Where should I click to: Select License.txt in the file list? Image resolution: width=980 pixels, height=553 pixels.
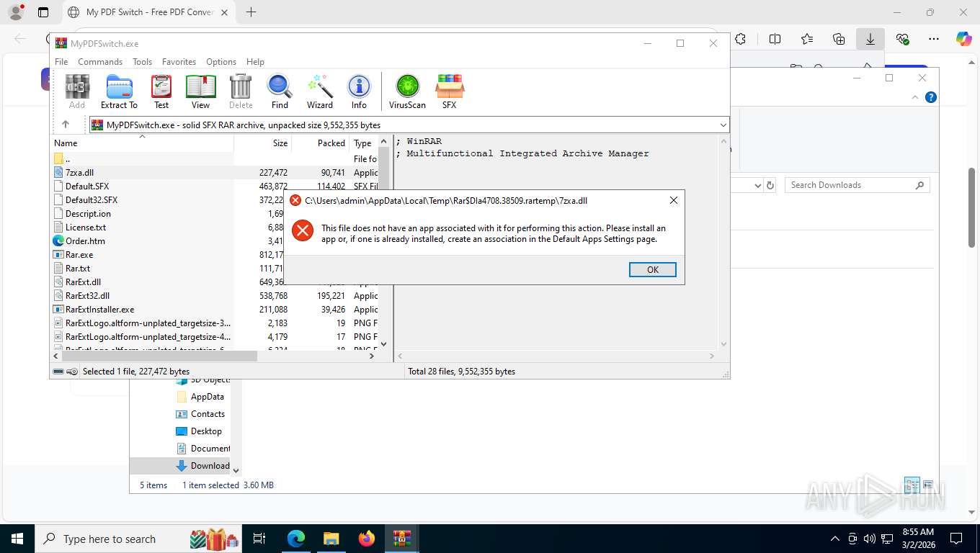(x=86, y=227)
